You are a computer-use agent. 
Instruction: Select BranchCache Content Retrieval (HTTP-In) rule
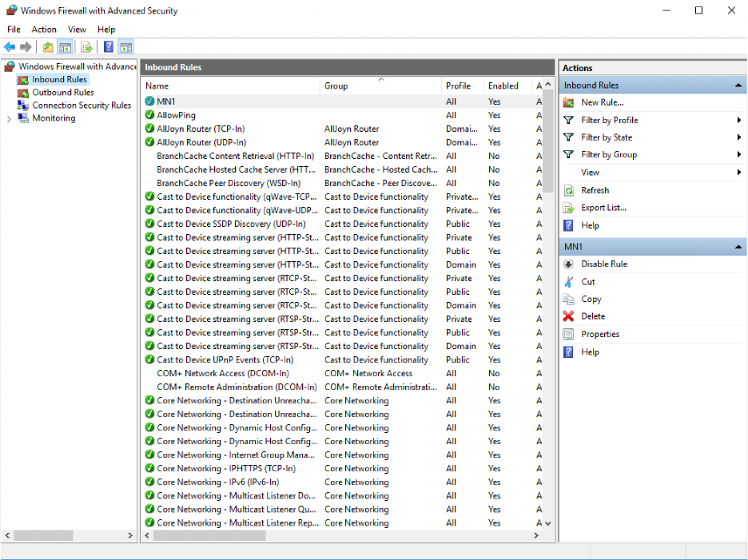235,156
